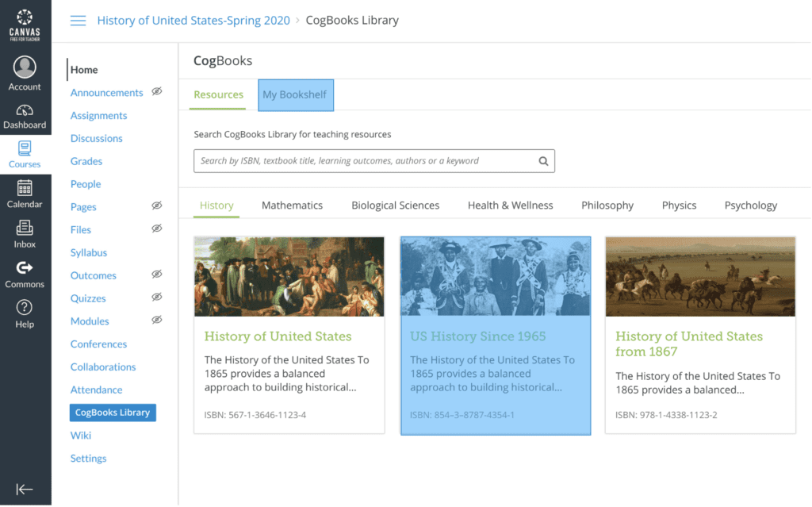Click ISBN: 854-3-8787-4354-1 text
The height and width of the screenshot is (507, 812).
pos(462,415)
